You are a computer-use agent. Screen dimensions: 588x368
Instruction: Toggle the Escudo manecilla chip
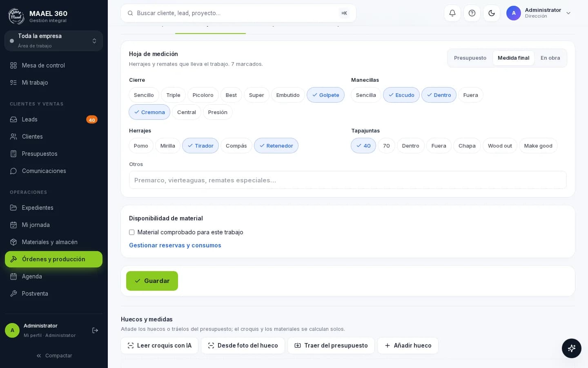click(401, 95)
